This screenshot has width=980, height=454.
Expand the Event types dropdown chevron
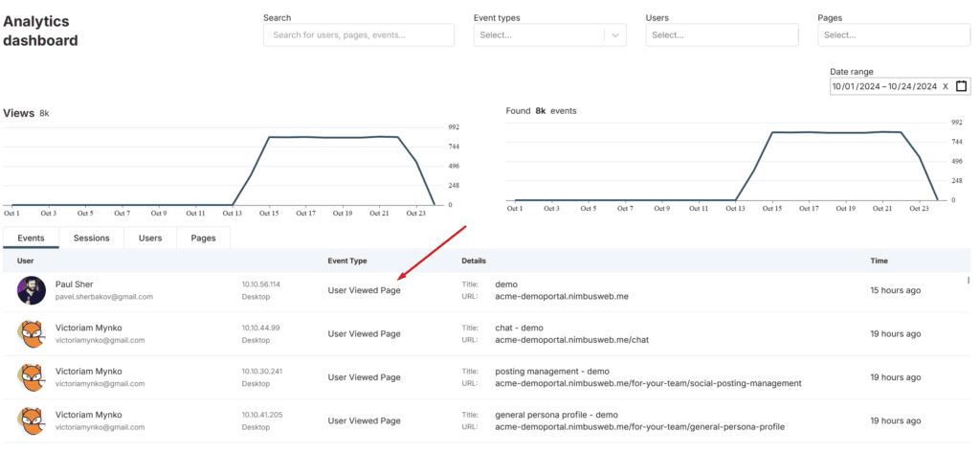tap(615, 35)
